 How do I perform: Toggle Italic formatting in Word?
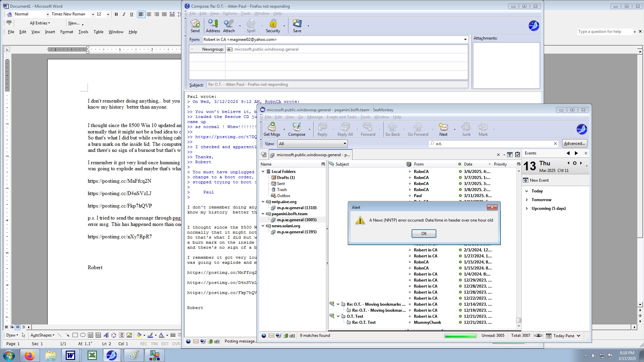coord(124,14)
